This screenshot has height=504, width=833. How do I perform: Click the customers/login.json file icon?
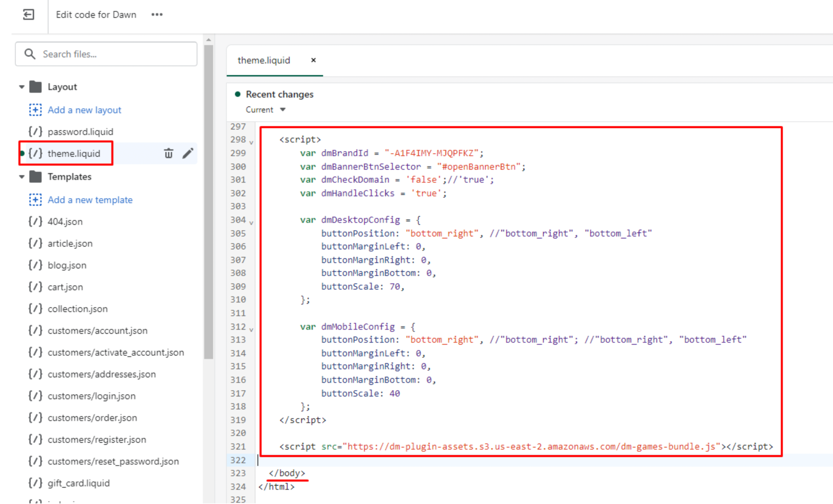coord(35,396)
